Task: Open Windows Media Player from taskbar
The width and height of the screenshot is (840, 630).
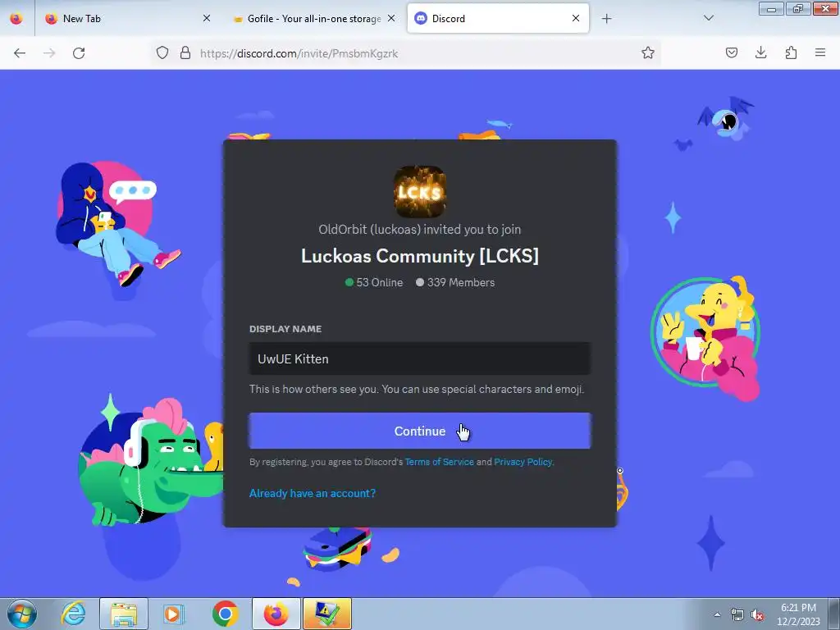Action: pos(173,614)
